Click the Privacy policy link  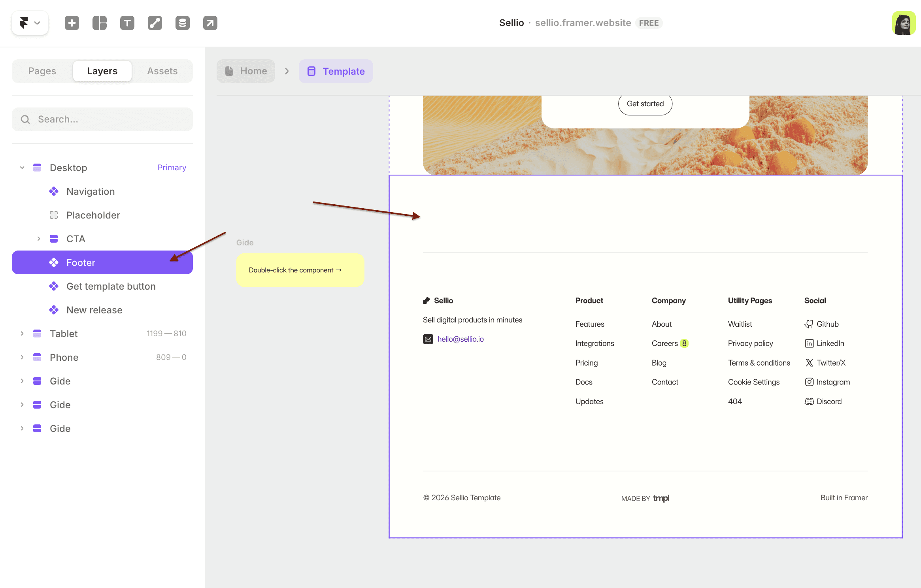tap(750, 343)
